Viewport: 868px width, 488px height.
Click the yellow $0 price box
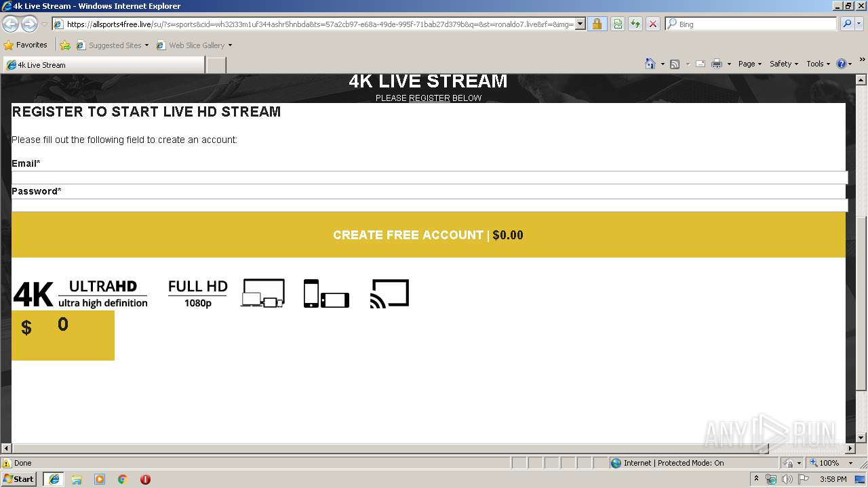click(x=63, y=335)
